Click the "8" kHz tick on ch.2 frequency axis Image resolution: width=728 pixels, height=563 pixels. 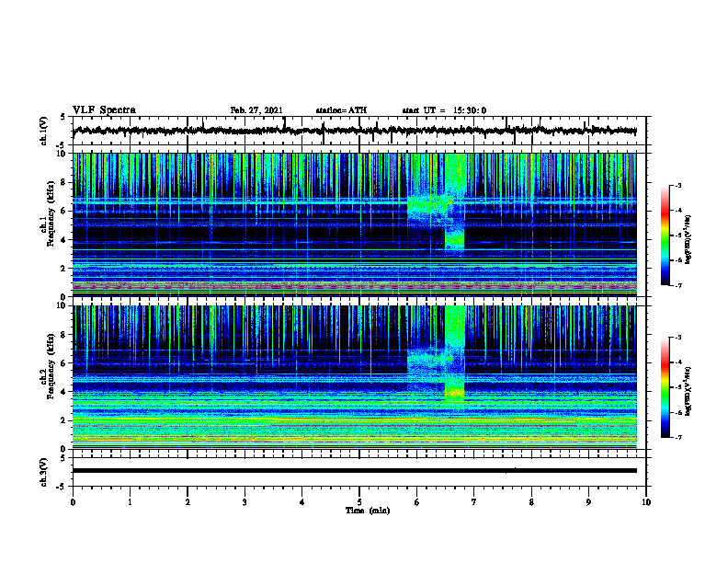[65, 335]
